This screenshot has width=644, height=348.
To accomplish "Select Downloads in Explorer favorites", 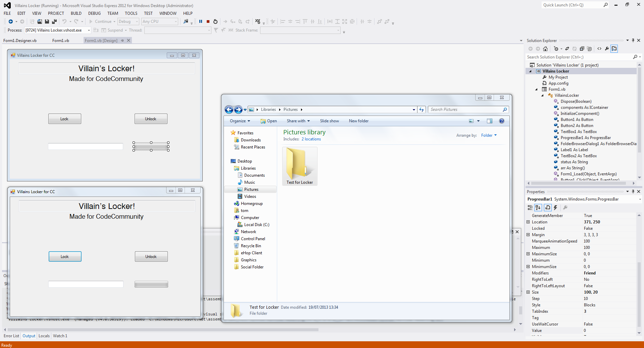I will click(x=251, y=140).
